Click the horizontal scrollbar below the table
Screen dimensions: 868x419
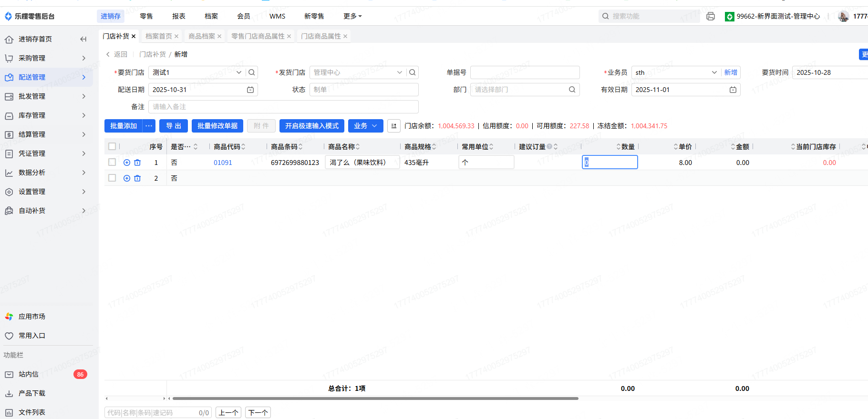coord(375,399)
